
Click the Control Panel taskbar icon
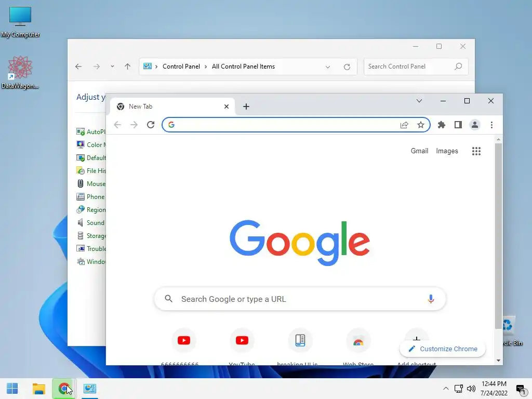point(90,389)
